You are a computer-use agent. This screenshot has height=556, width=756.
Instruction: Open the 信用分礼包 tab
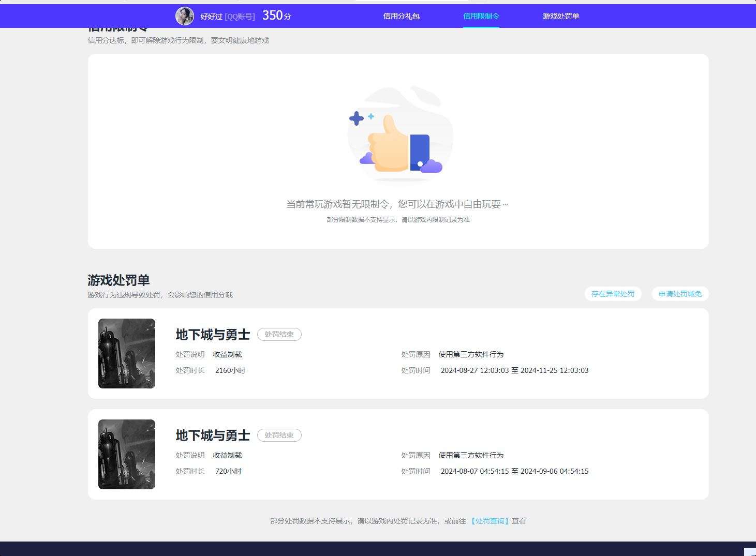401,16
